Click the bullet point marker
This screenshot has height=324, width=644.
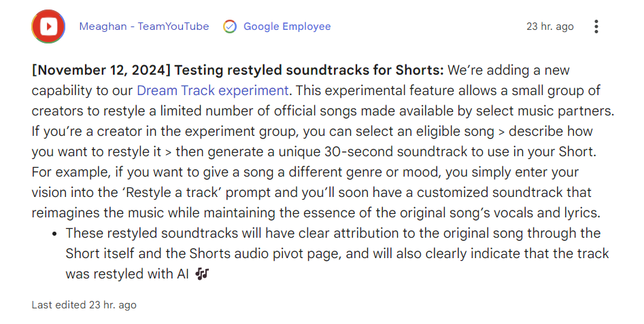pos(54,234)
